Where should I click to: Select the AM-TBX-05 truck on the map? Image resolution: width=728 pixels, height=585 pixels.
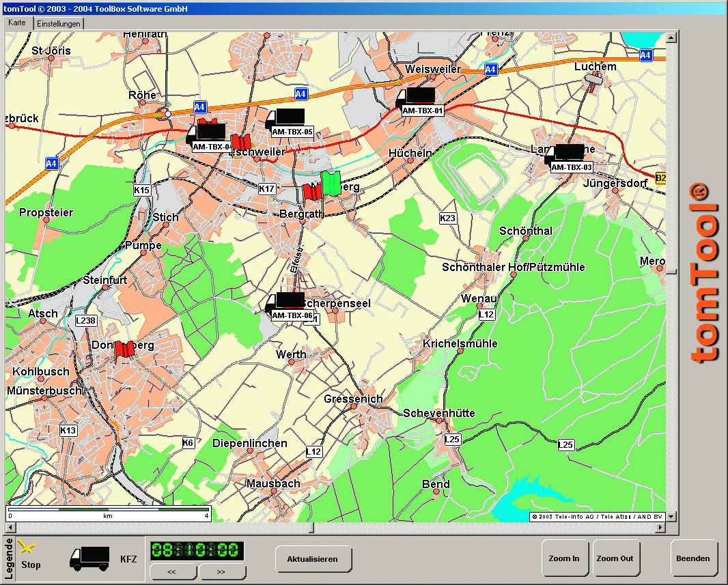click(285, 118)
